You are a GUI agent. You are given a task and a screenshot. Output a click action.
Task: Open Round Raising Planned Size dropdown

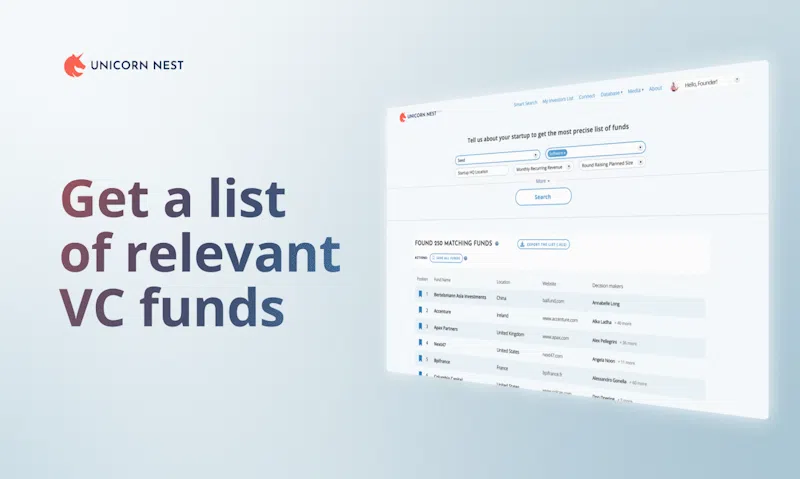(611, 164)
